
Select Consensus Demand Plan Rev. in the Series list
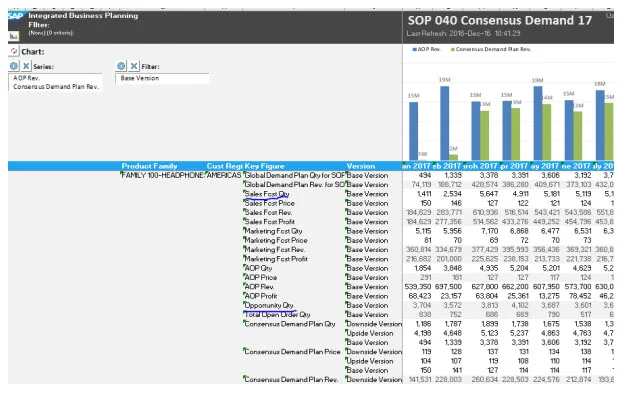pyautogui.click(x=56, y=86)
